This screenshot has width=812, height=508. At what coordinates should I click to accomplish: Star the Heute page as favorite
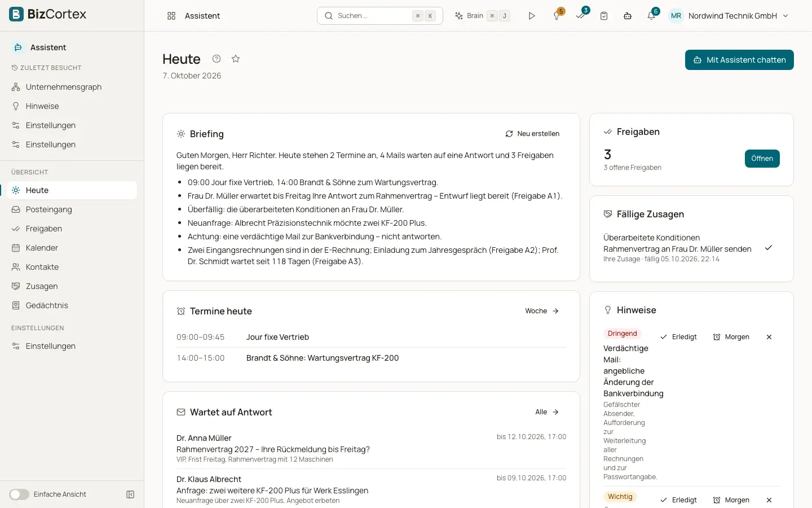click(x=236, y=59)
